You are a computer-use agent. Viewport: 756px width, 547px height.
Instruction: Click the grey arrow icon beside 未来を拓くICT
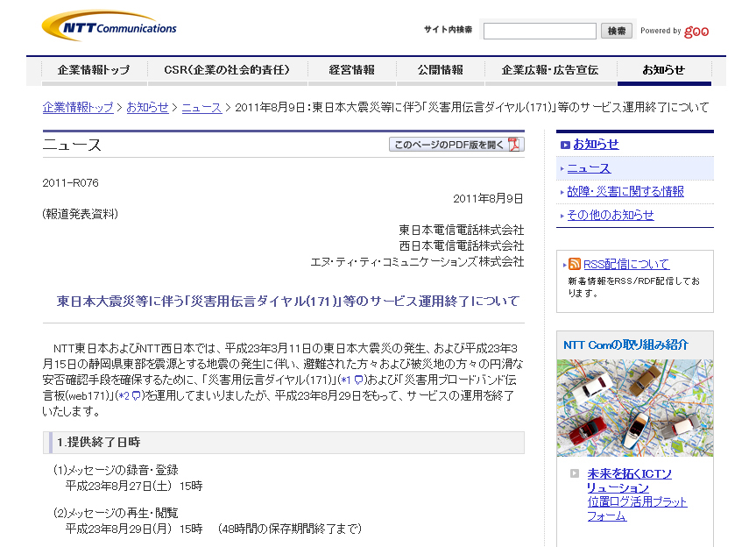[x=575, y=473]
